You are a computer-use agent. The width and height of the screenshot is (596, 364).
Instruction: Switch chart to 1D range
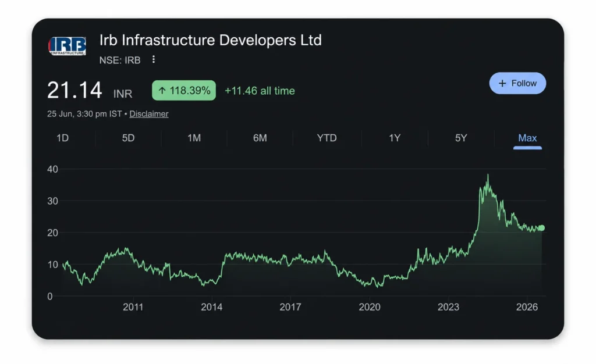[x=63, y=138]
